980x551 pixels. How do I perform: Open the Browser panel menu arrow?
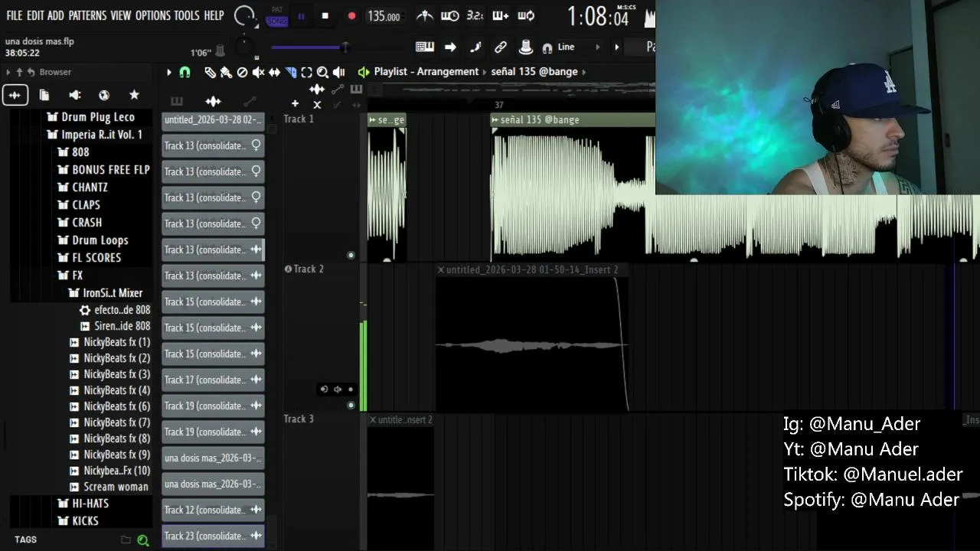(8, 72)
